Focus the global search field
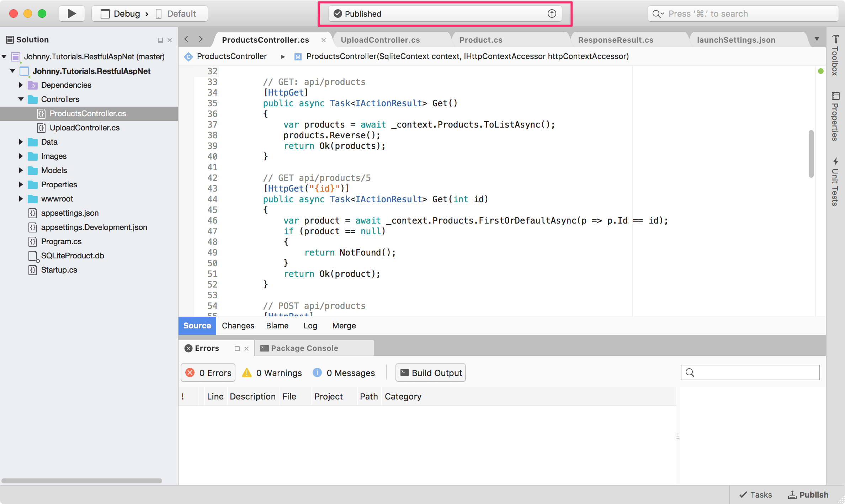This screenshot has height=504, width=845. (x=743, y=14)
